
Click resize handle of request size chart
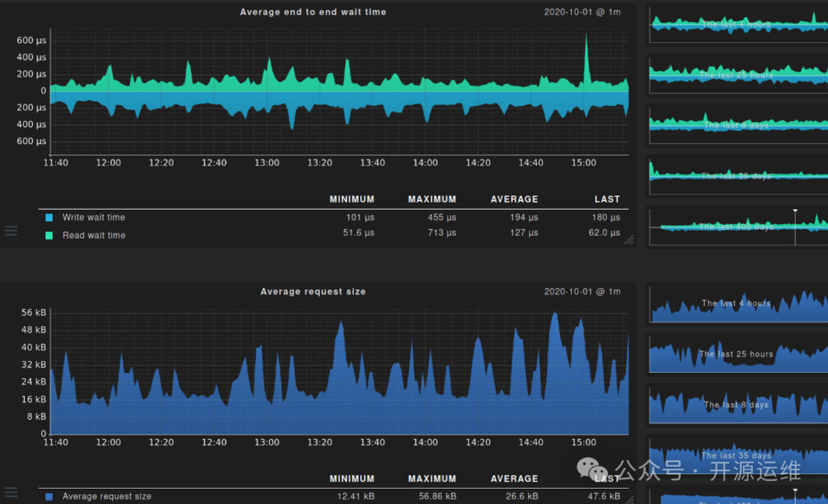[629, 499]
